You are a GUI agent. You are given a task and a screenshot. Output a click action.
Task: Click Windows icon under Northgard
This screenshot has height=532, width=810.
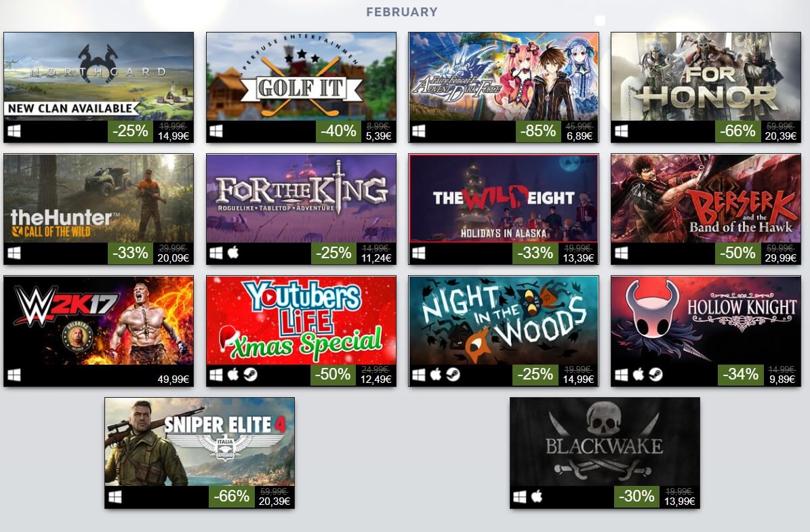[x=14, y=131]
